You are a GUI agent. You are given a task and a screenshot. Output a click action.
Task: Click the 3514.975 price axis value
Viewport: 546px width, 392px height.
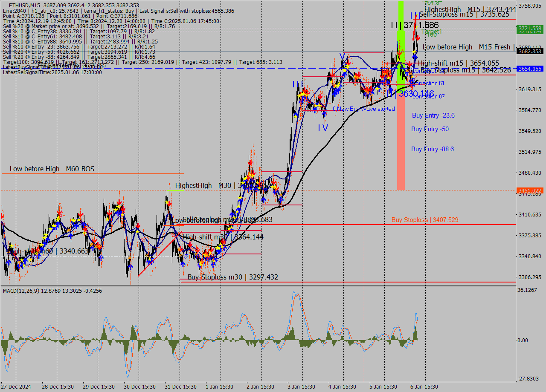[529, 152]
